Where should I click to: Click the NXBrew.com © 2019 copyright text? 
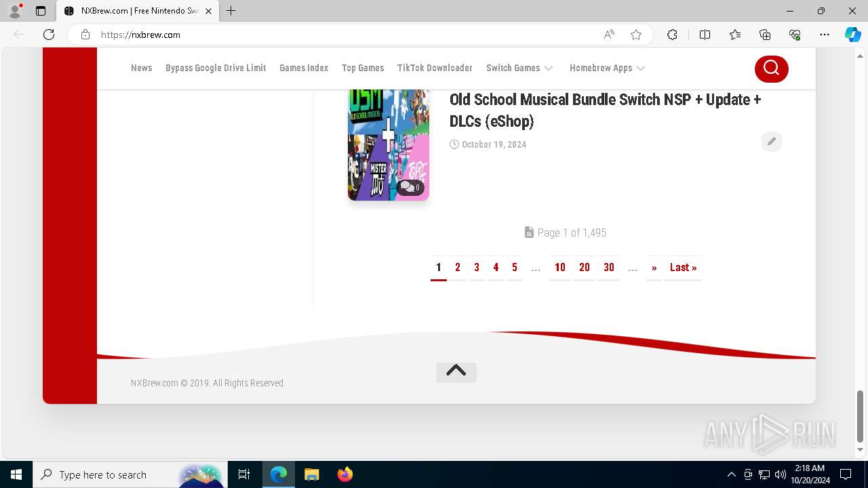tap(208, 383)
